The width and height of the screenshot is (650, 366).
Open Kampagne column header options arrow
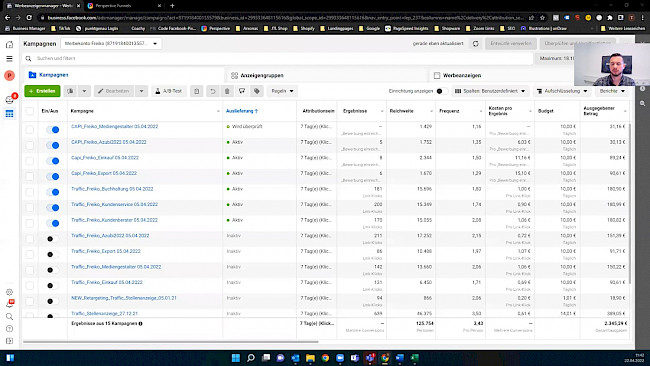pos(218,111)
